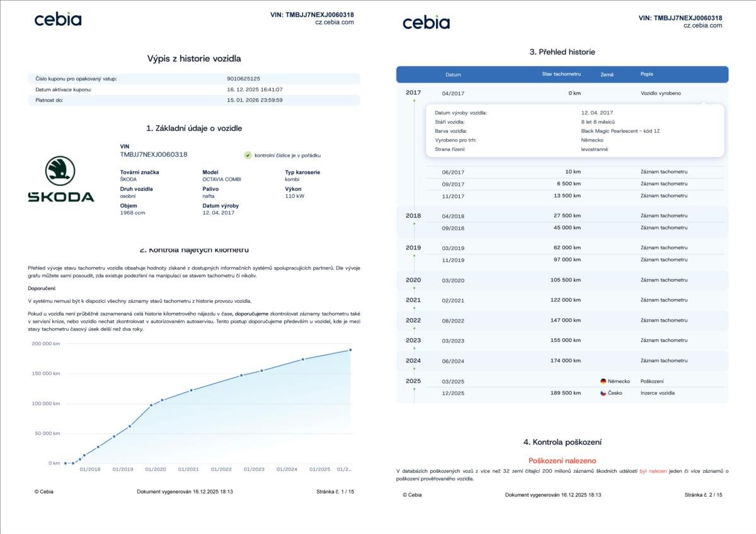Click the green timeline dot under 2017

coord(414,101)
